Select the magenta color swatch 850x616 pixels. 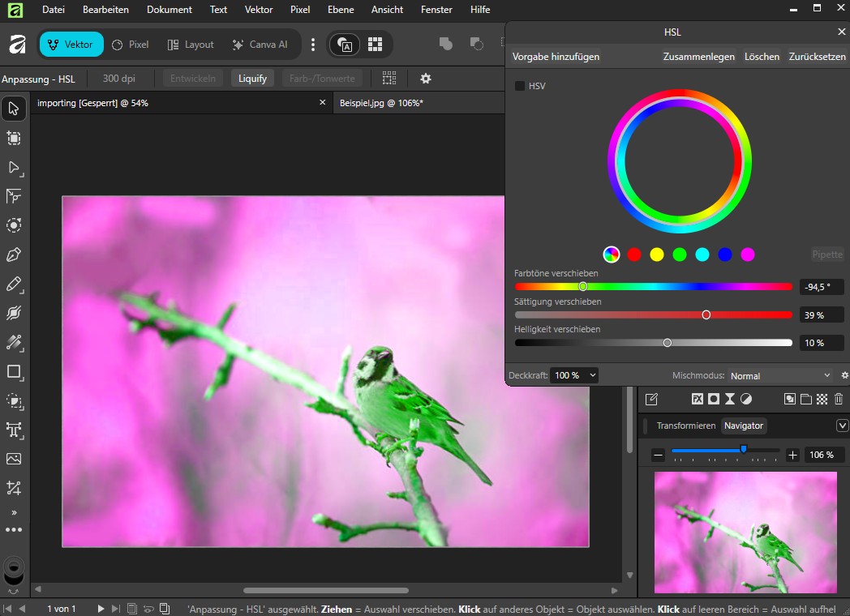(x=746, y=254)
